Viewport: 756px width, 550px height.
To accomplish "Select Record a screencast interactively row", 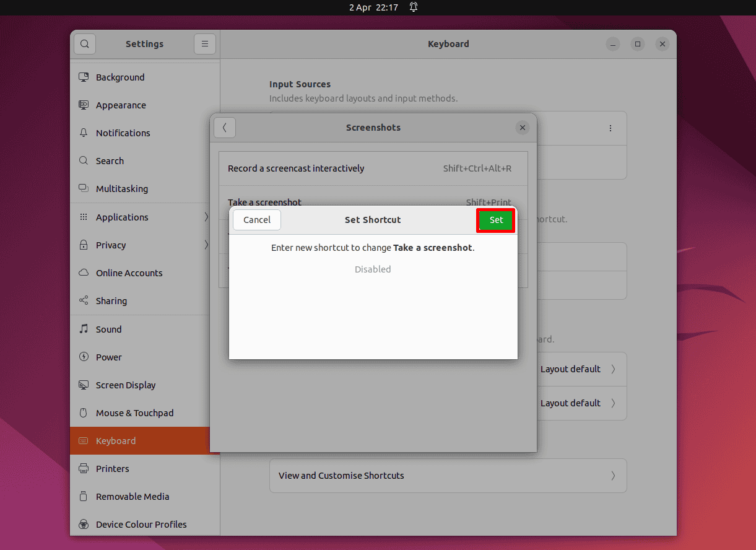I will [373, 168].
